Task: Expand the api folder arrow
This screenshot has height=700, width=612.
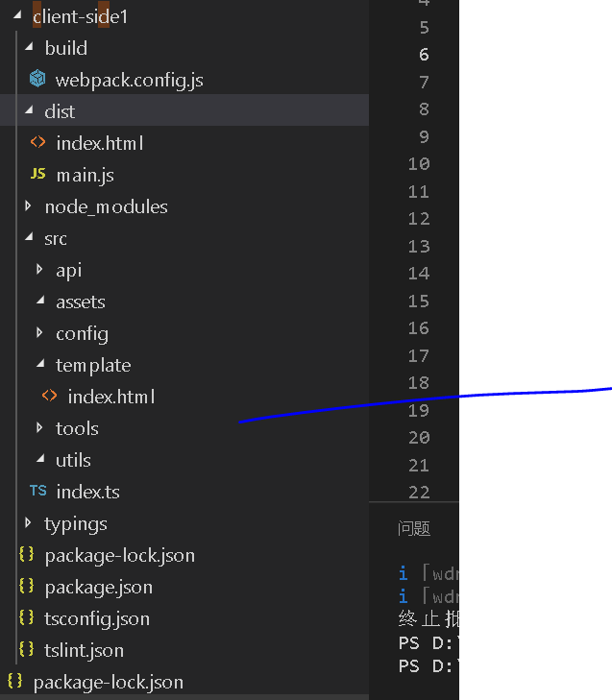Action: (39, 270)
